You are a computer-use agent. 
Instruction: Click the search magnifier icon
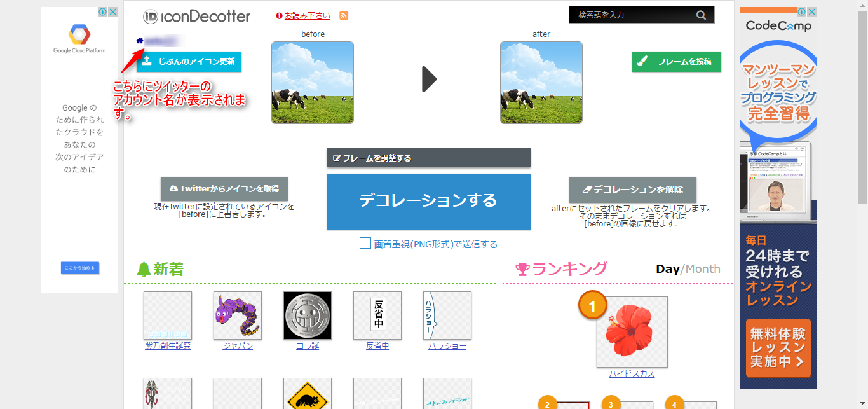701,15
